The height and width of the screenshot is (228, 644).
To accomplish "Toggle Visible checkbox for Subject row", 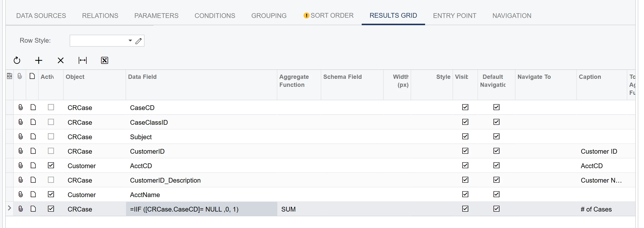I will [465, 136].
